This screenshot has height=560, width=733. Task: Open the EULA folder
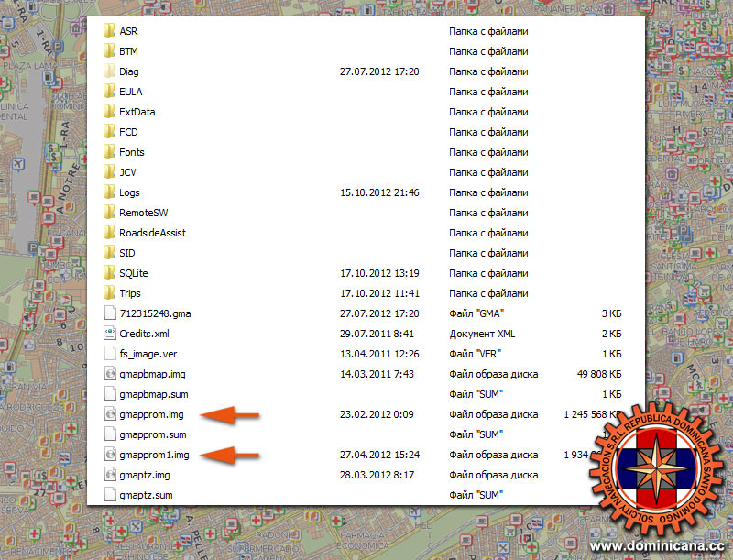point(130,92)
